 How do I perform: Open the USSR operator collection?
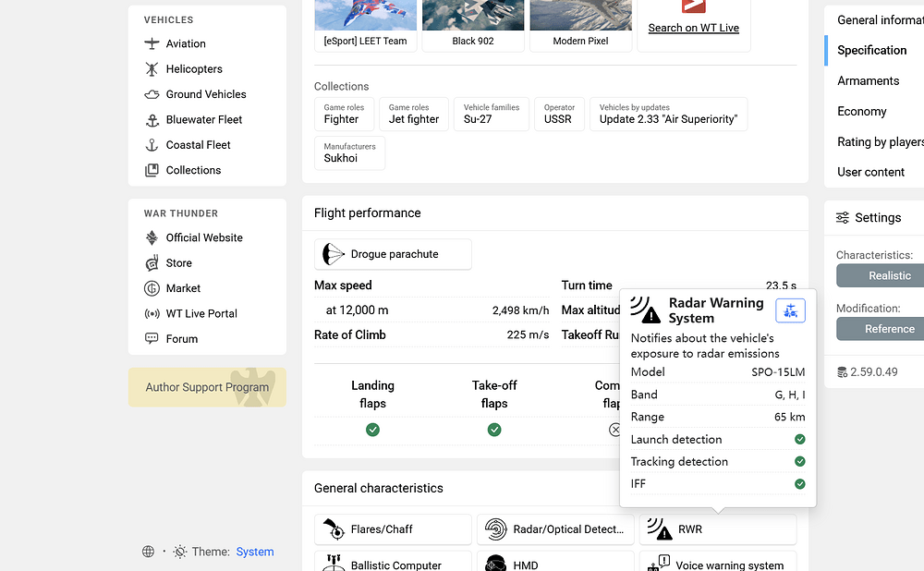click(559, 114)
